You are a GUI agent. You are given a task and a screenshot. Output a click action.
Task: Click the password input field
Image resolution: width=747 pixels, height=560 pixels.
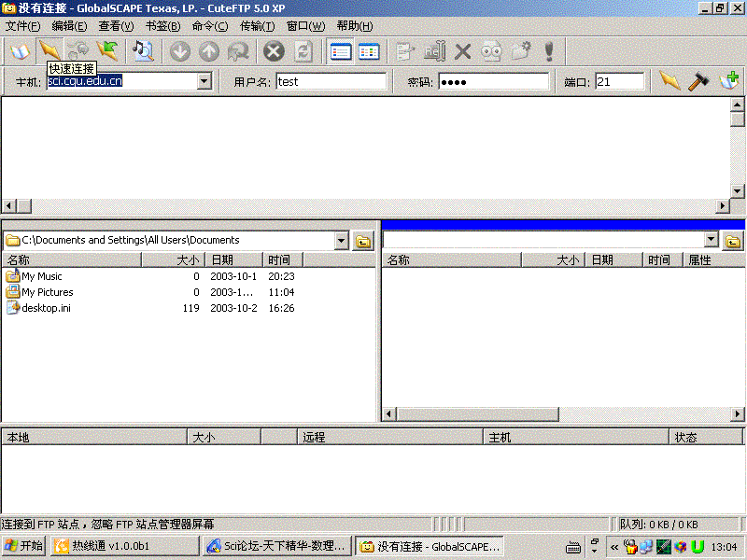click(494, 81)
